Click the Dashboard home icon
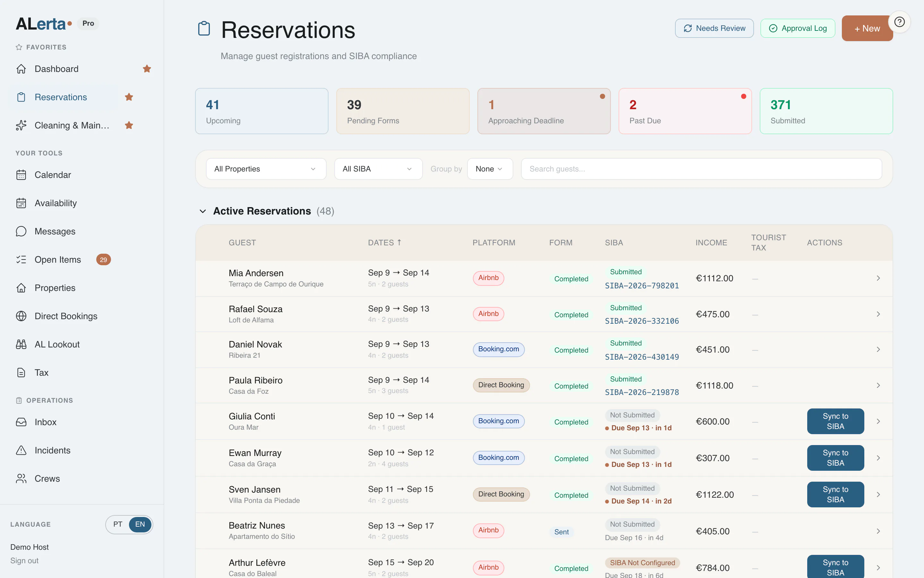The width and height of the screenshot is (924, 578). coord(21,69)
